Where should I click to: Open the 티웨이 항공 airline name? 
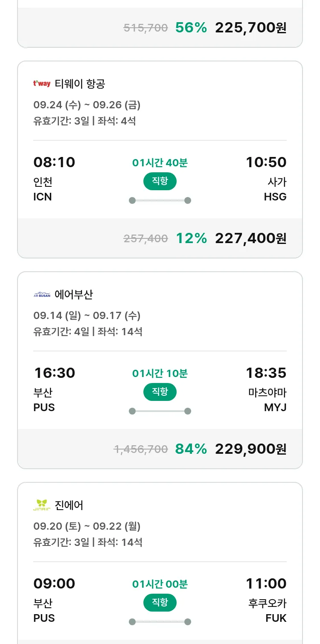[80, 84]
